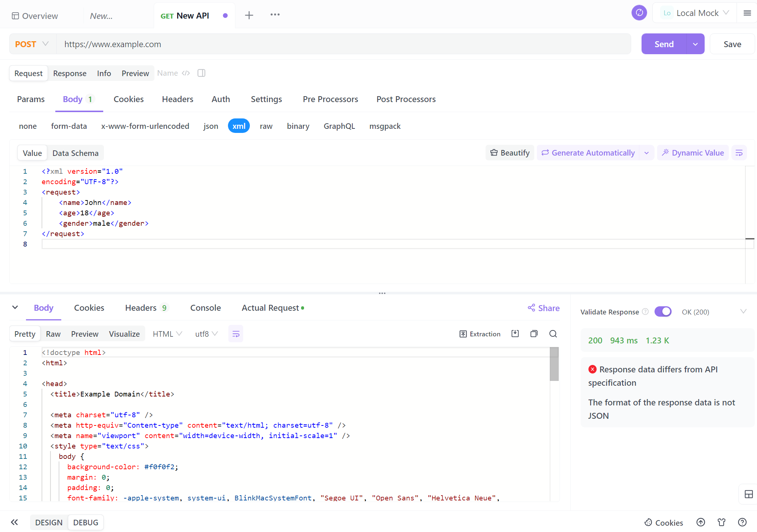This screenshot has height=532, width=757.
Task: Select the none body type
Action: point(28,126)
